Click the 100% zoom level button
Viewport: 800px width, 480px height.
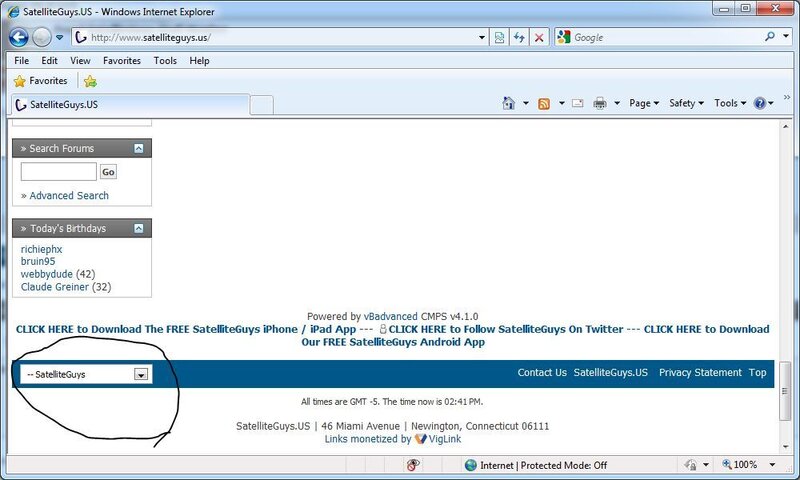[x=740, y=465]
